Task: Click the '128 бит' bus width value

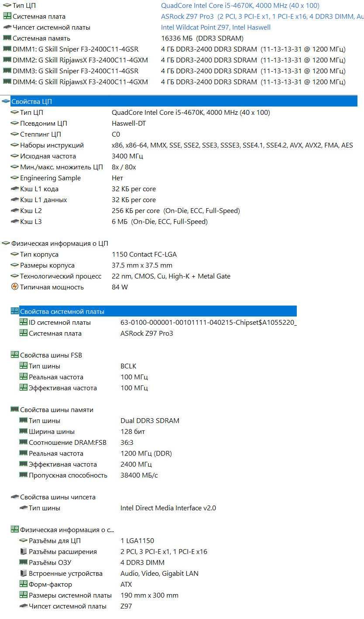Action: [133, 432]
